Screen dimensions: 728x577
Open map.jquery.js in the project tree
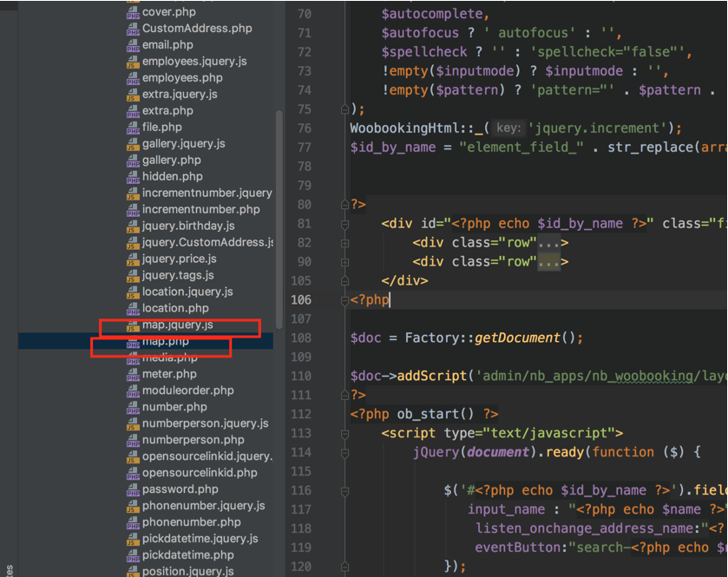pos(178,325)
